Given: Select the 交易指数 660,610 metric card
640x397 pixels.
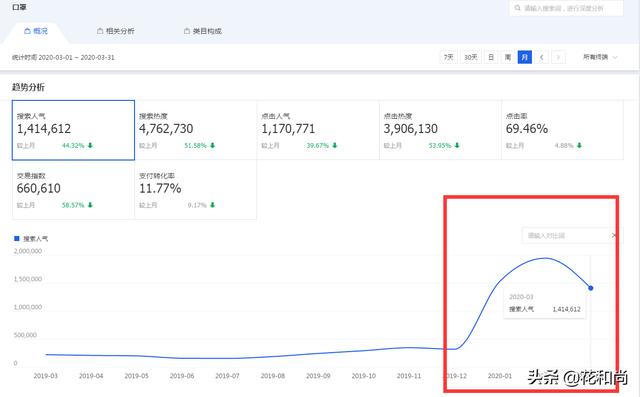Looking at the screenshot, I should pyautogui.click(x=73, y=190).
